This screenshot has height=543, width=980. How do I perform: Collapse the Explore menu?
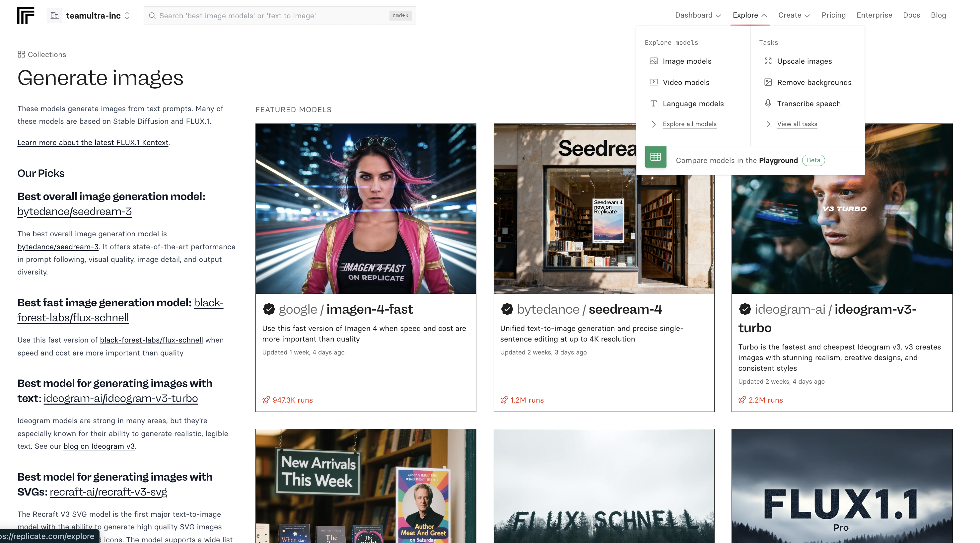coord(749,15)
